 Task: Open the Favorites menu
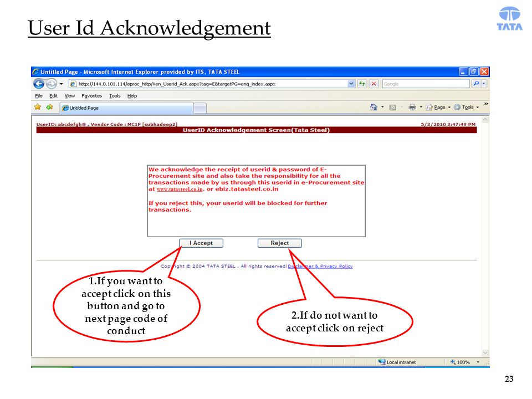(91, 96)
